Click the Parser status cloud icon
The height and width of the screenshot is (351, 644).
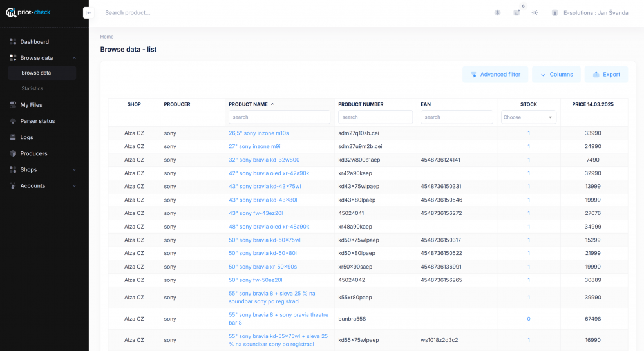coord(13,121)
